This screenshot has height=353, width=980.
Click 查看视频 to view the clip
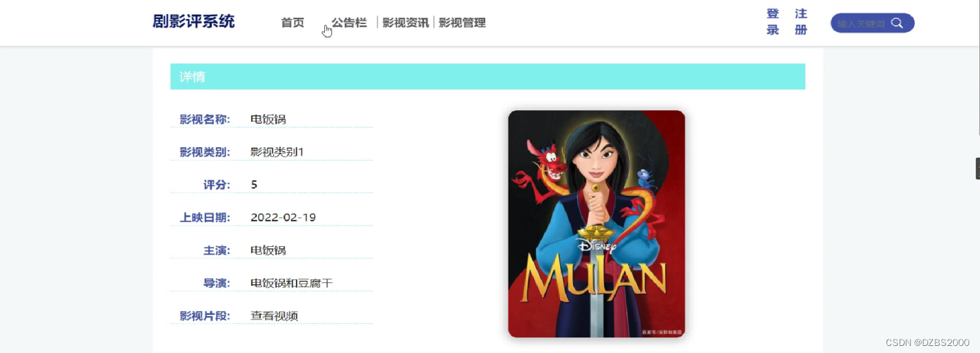click(x=274, y=316)
